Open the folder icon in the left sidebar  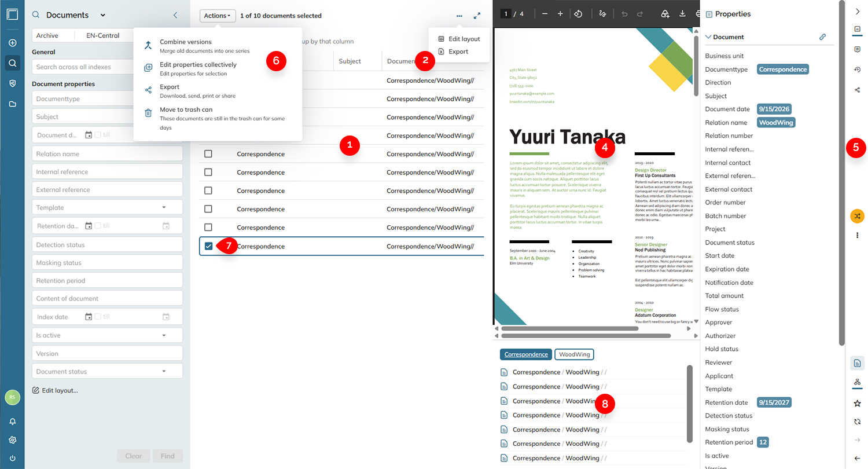(13, 104)
